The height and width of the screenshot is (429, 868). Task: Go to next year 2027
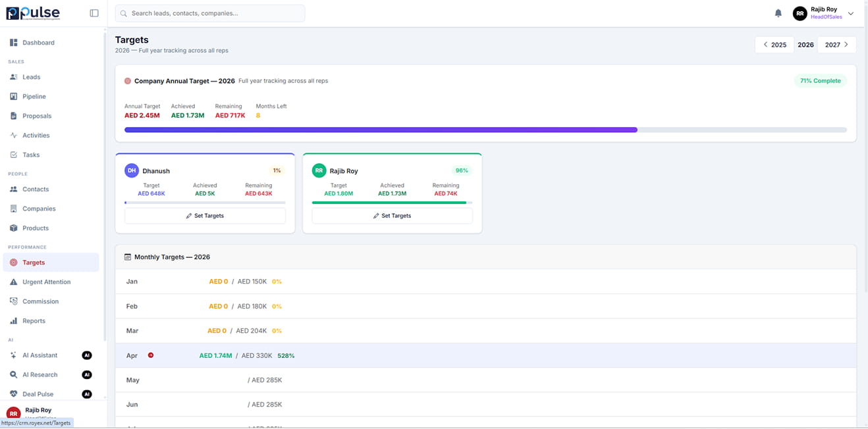tap(836, 45)
